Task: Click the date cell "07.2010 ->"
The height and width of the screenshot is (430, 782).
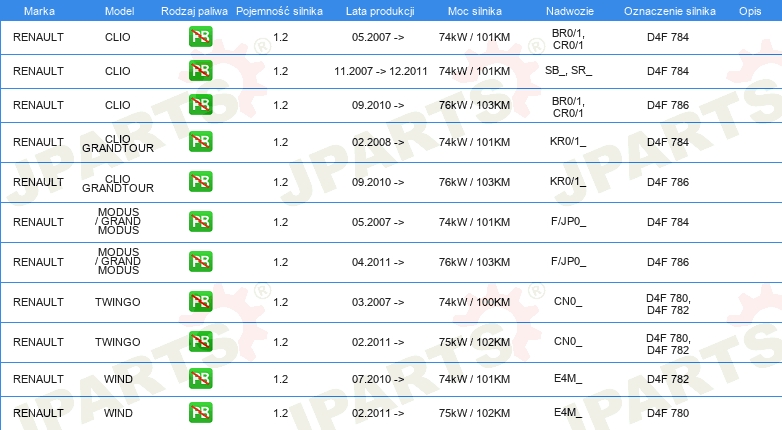Action: click(378, 379)
